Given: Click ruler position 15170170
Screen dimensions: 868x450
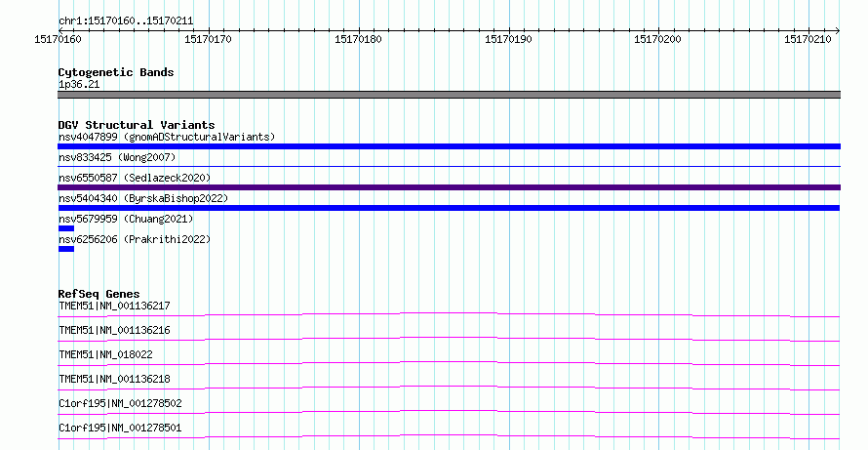Looking at the screenshot, I should [x=208, y=39].
